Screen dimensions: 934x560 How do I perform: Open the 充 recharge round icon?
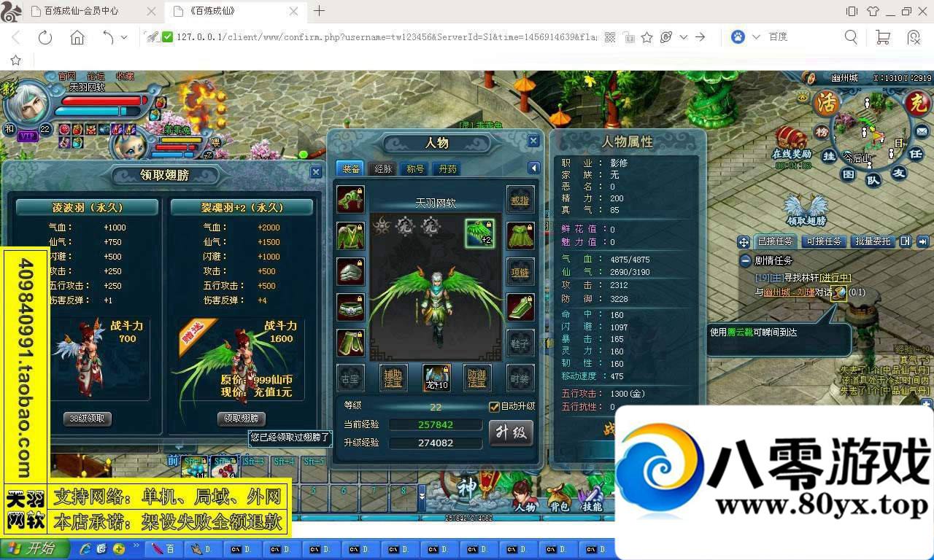[x=917, y=104]
